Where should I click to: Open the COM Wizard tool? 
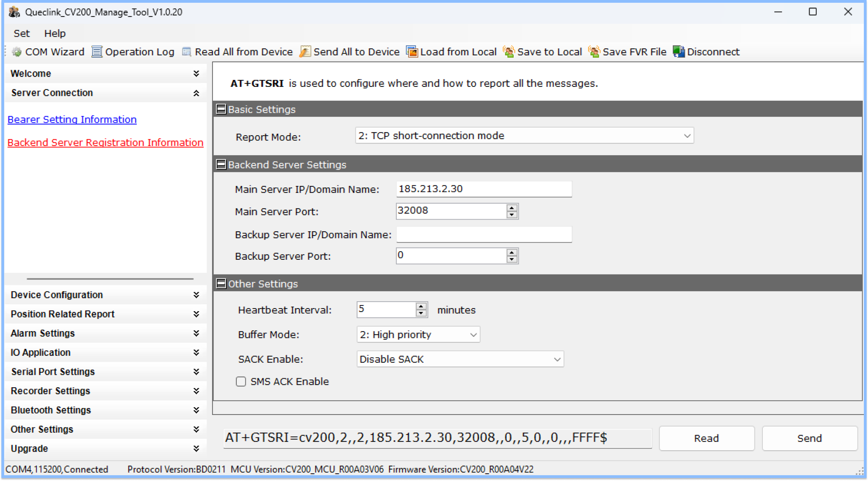(x=48, y=52)
